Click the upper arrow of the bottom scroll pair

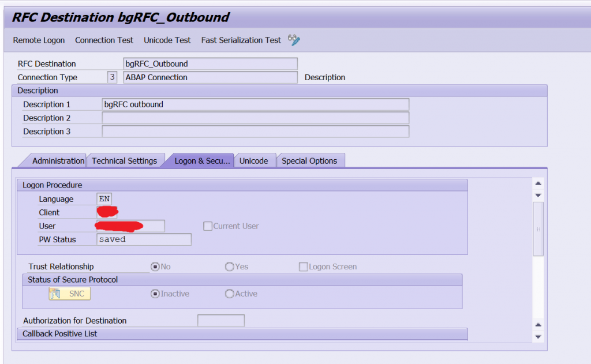(538, 324)
